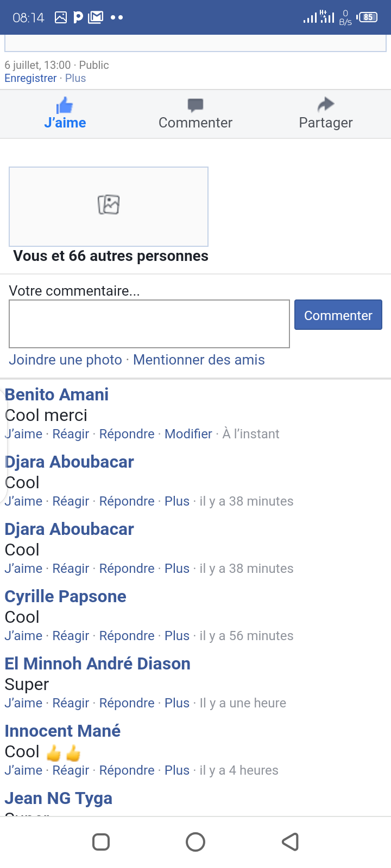Toggle J'aime on Cyrille Papsone's comment
391x868 pixels.
[x=23, y=636]
